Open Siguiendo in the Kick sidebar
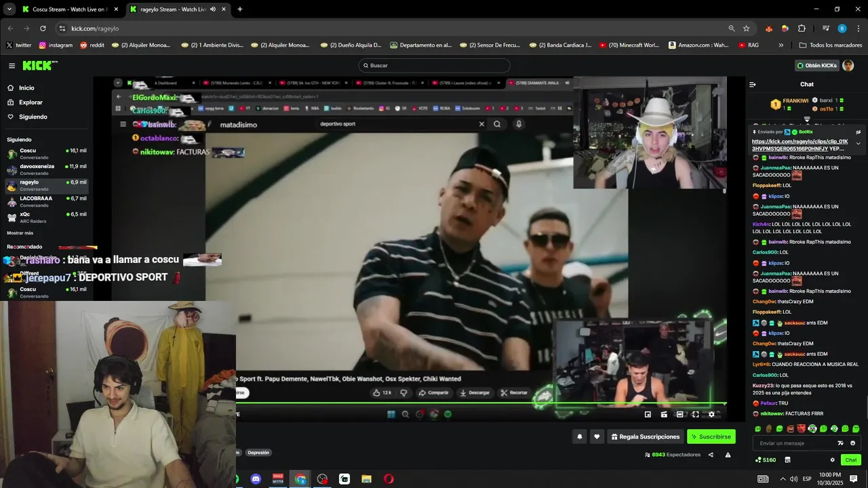This screenshot has width=868, height=488. click(x=33, y=117)
